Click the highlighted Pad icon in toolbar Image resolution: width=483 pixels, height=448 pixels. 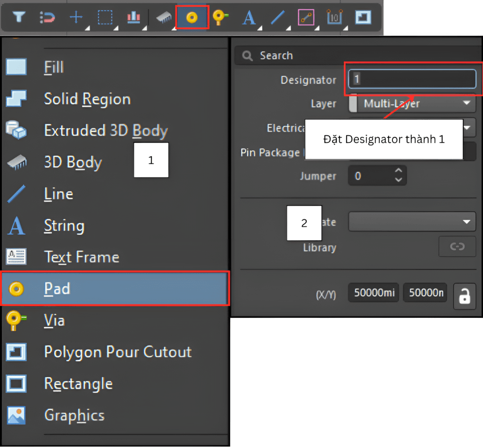(192, 18)
